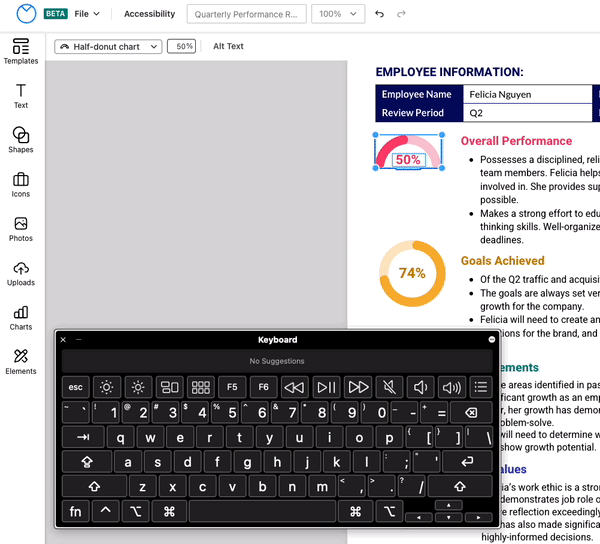Open the Accessibility menu
Image resolution: width=600 pixels, height=544 pixels.
pos(149,15)
